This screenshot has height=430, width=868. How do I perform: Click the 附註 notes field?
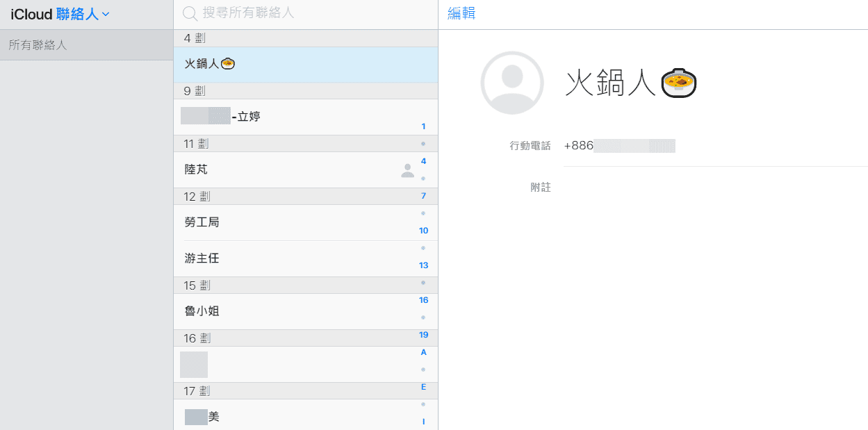click(x=716, y=188)
